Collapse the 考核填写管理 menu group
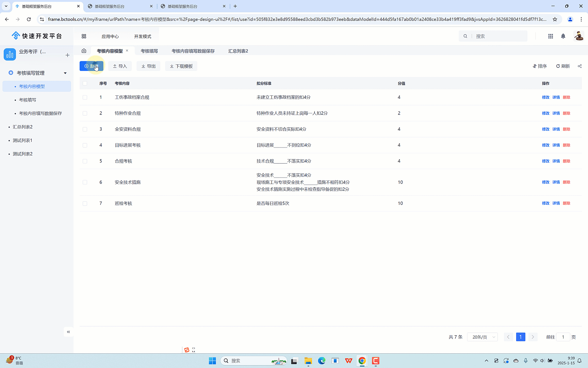The width and height of the screenshot is (588, 368). [65, 73]
